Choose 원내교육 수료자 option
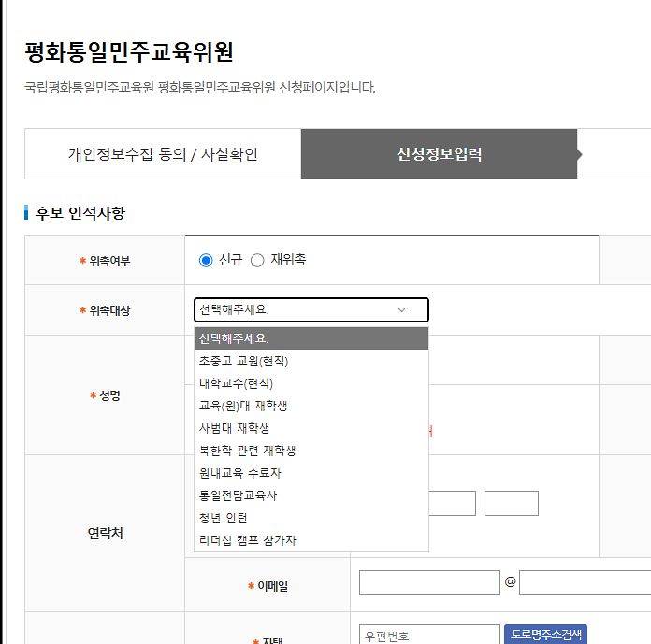The image size is (651, 644). point(311,473)
